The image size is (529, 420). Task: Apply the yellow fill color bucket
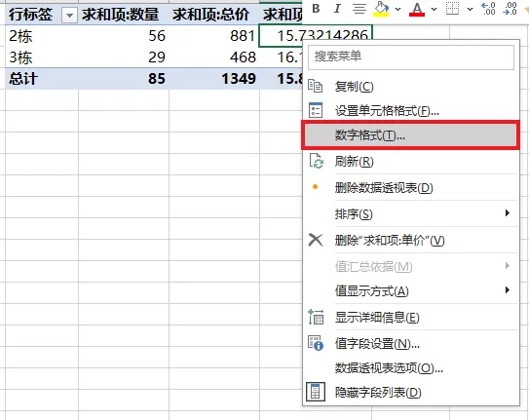pyautogui.click(x=381, y=9)
